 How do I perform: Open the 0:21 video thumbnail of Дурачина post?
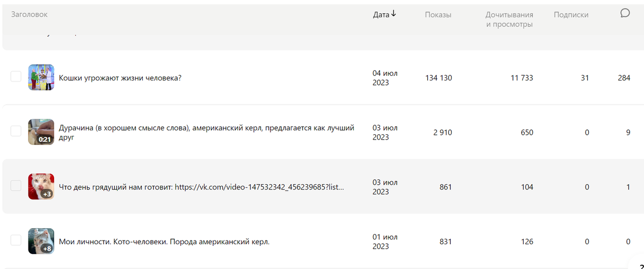click(x=41, y=132)
